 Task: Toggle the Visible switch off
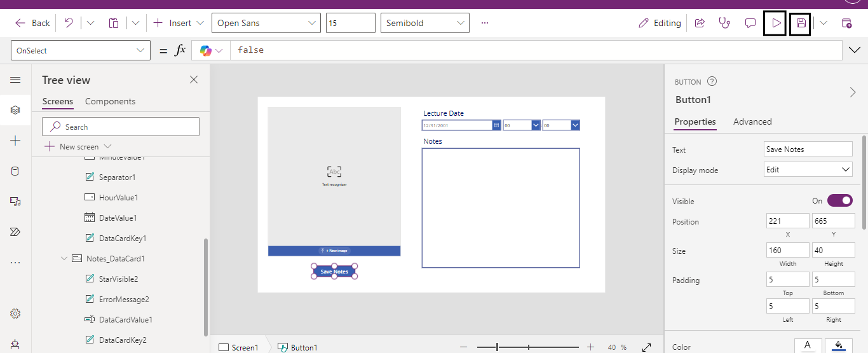tap(839, 201)
